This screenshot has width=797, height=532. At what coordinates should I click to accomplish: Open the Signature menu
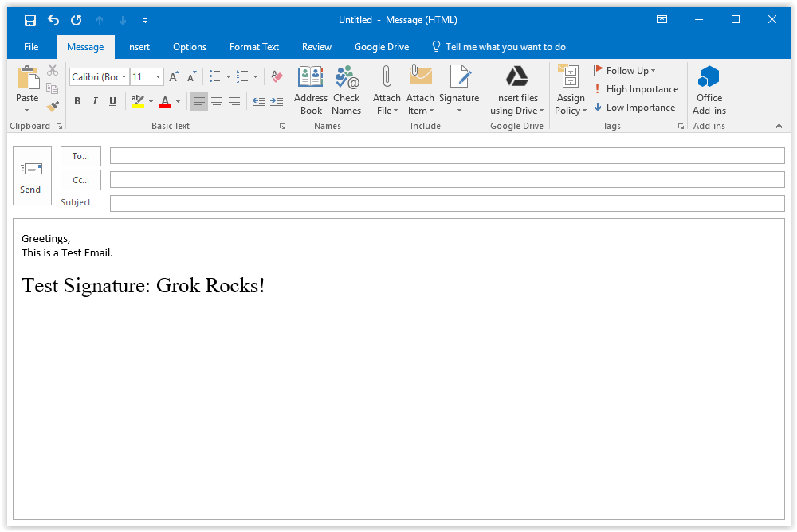coord(459,91)
